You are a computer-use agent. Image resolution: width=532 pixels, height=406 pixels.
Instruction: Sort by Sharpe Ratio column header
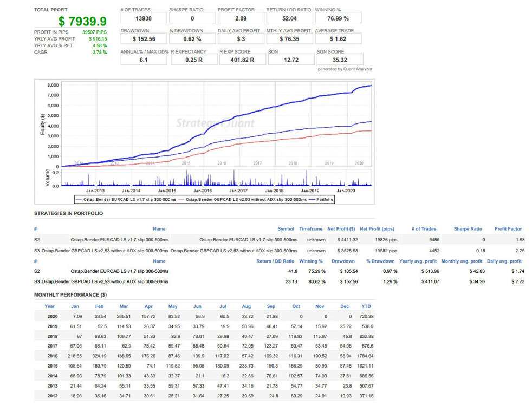pos(468,229)
